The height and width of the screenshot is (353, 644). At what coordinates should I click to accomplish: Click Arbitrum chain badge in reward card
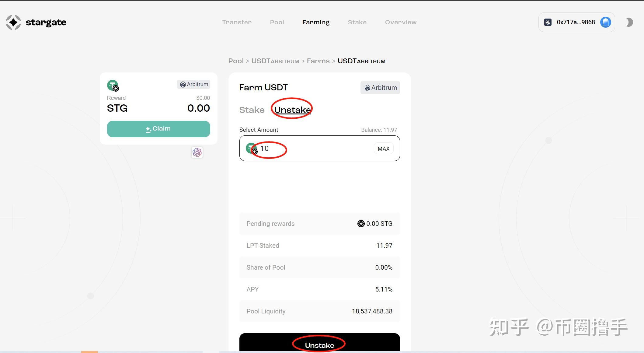click(x=194, y=84)
